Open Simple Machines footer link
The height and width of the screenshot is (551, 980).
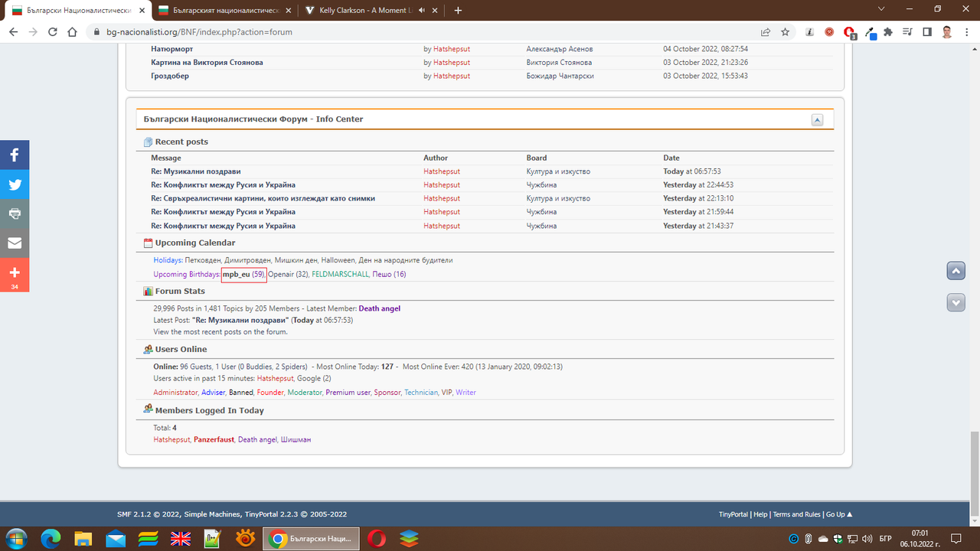[212, 514]
